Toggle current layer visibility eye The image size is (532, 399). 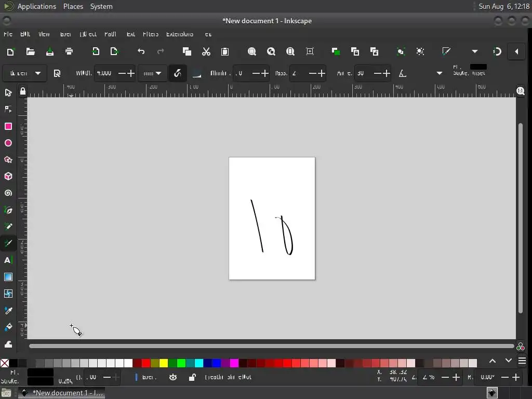click(172, 377)
